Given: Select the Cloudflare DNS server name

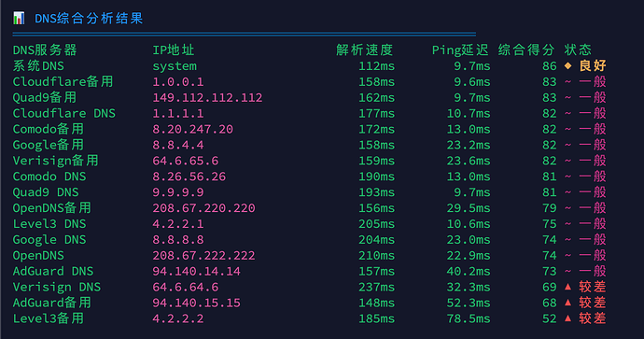Looking at the screenshot, I should (x=64, y=113).
